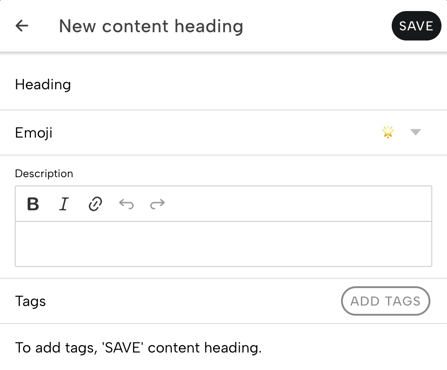The width and height of the screenshot is (447, 370).
Task: Save the new content heading
Action: 416,26
